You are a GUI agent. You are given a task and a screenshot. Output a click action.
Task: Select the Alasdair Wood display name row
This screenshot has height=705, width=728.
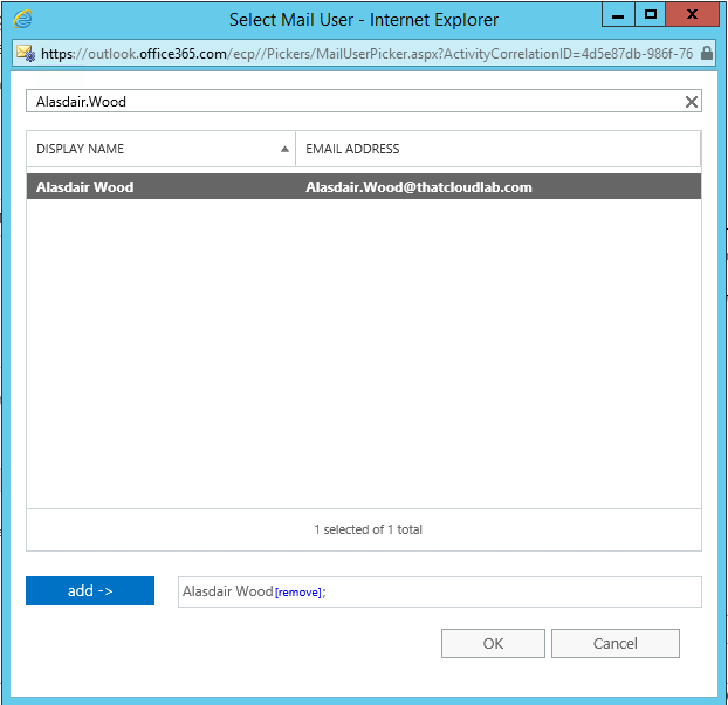pos(85,187)
